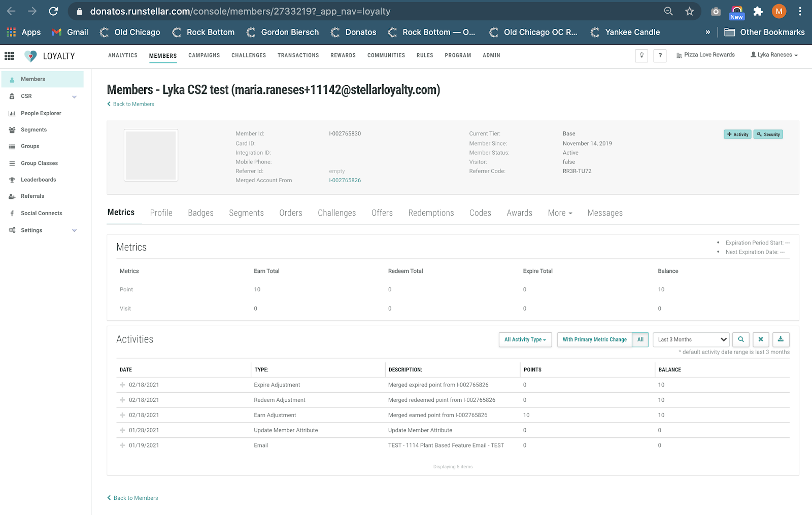Toggle the All activities filter
This screenshot has width=812, height=515.
640,339
